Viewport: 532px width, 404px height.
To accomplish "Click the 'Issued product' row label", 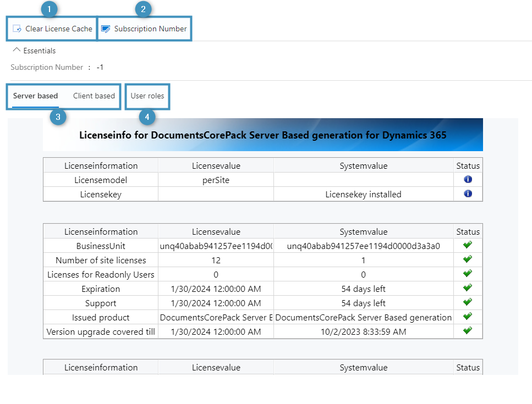I will [101, 318].
